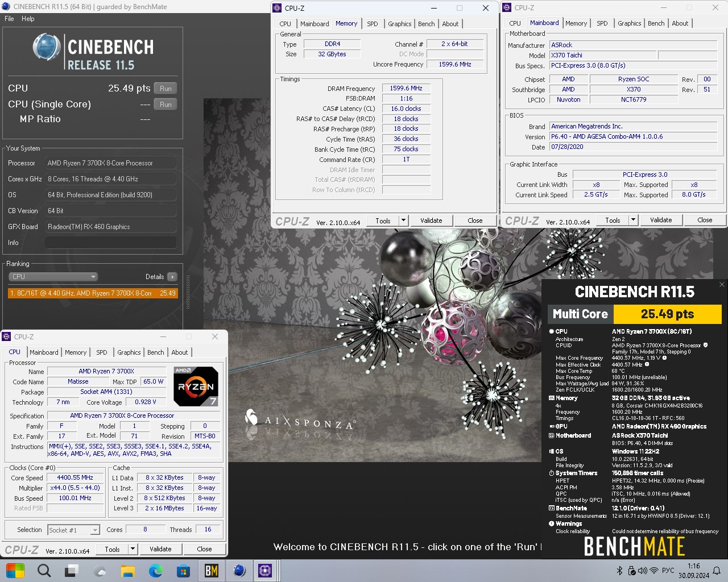
Task: Open Microsoft Store from taskbar
Action: 183,570
